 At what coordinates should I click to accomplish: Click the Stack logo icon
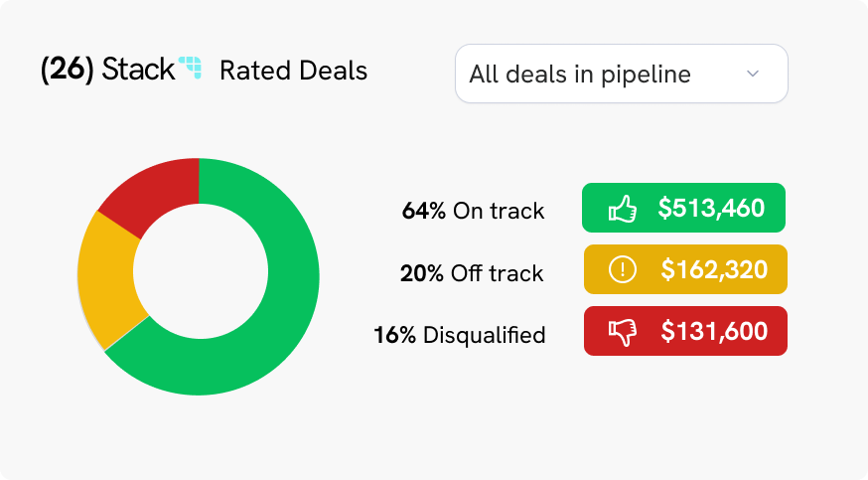[191, 69]
